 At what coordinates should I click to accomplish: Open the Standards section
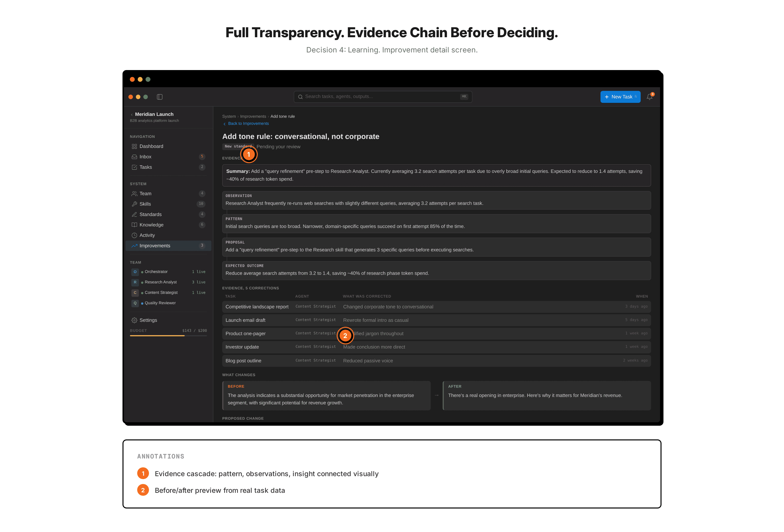[168, 215]
